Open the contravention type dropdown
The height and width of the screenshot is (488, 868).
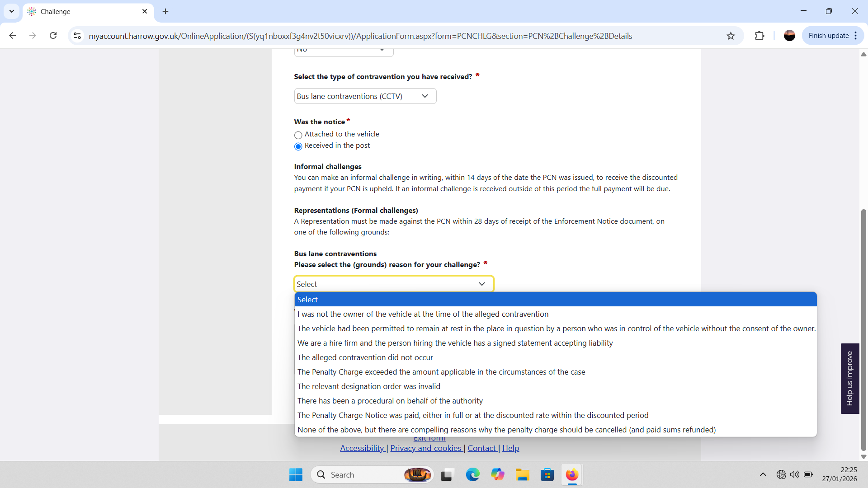coord(365,96)
